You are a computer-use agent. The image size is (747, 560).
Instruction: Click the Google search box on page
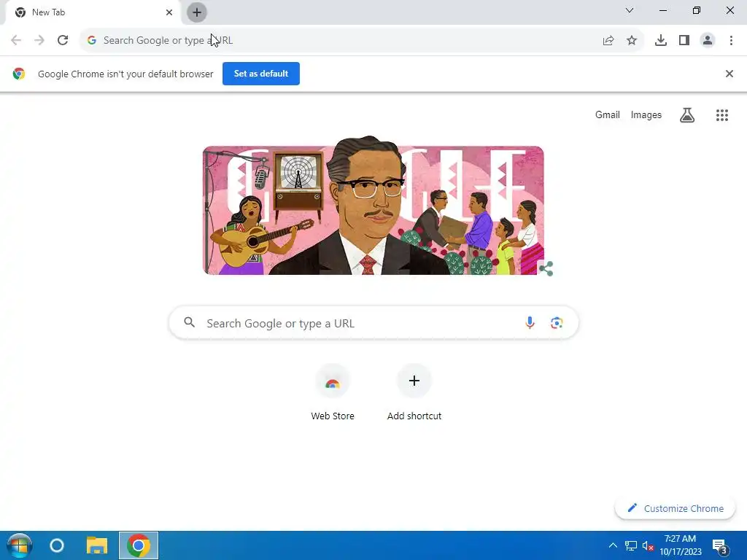click(x=373, y=323)
